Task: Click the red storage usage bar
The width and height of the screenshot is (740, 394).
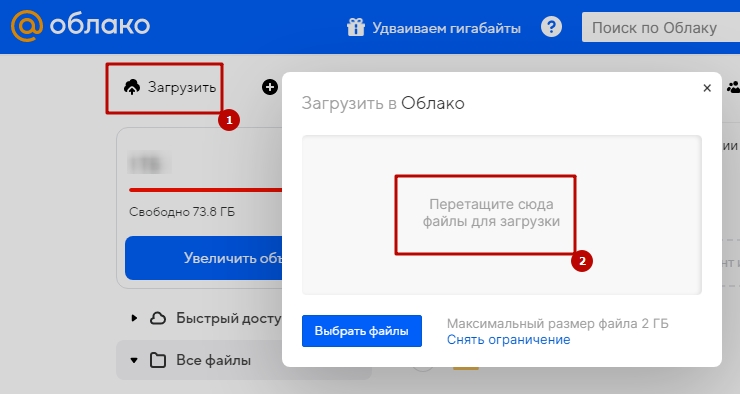Action: tap(205, 190)
